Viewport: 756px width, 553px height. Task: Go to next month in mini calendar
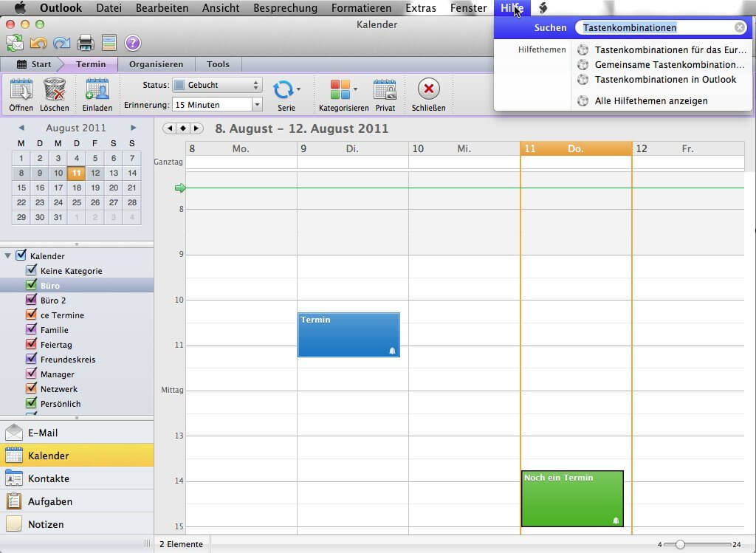tap(133, 128)
